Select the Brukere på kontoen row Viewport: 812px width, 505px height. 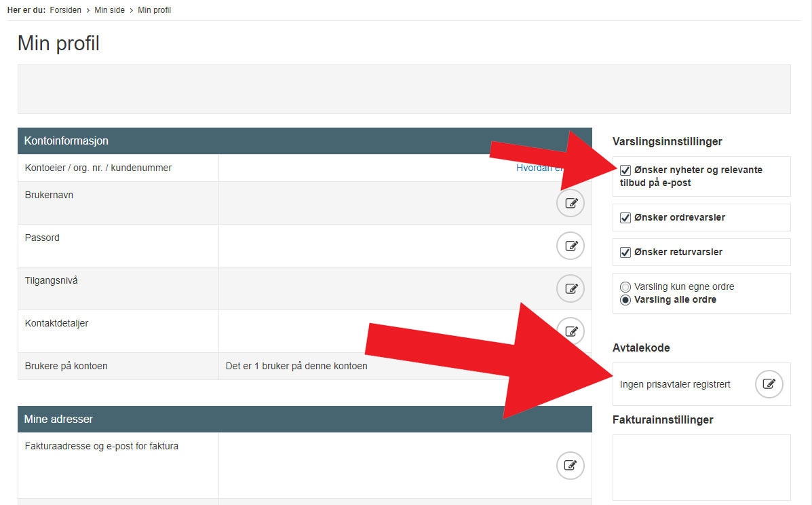pyautogui.click(x=66, y=366)
